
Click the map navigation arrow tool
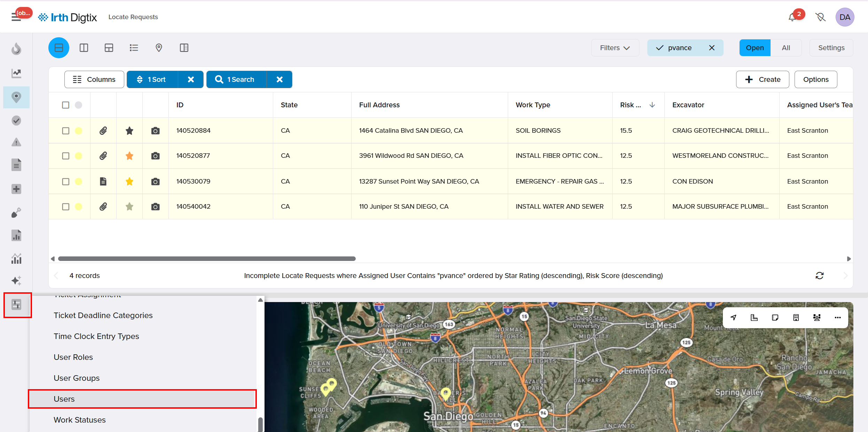733,317
